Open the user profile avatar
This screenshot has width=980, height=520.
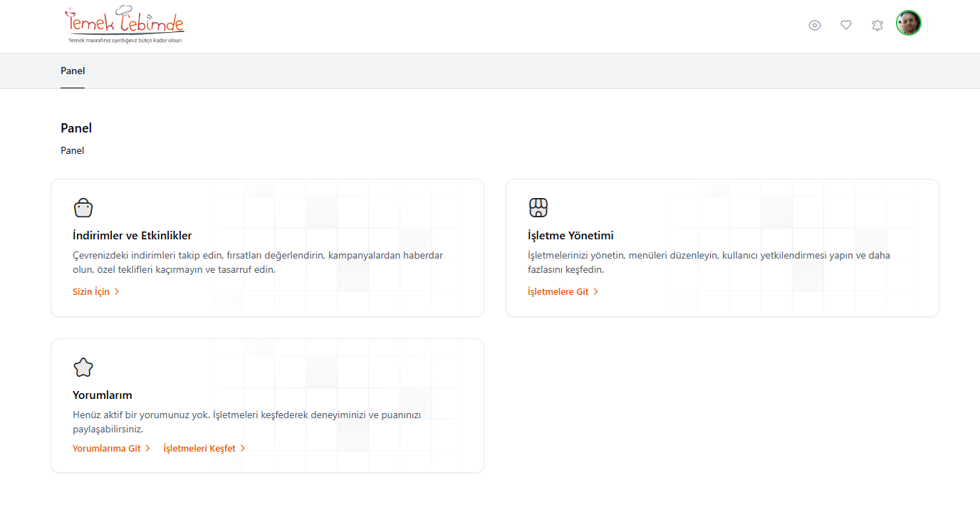point(909,23)
